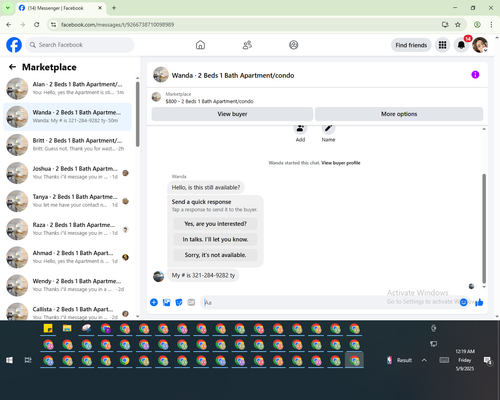Open the Friends icon in top nav
The image size is (500, 400).
(x=247, y=45)
